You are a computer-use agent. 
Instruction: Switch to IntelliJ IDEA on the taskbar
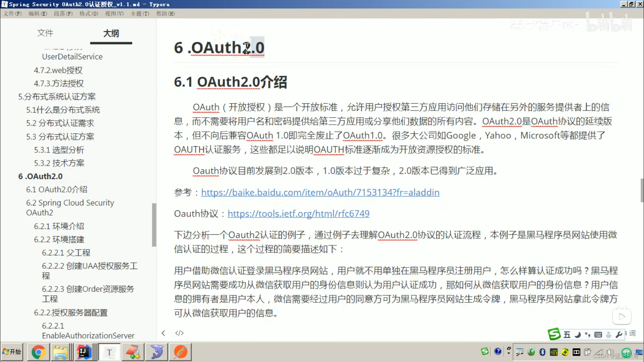tap(84, 352)
